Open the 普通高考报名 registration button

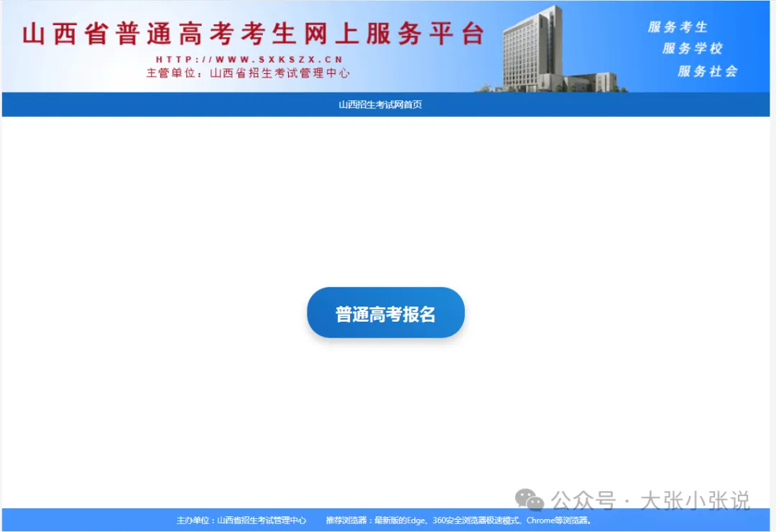(386, 312)
